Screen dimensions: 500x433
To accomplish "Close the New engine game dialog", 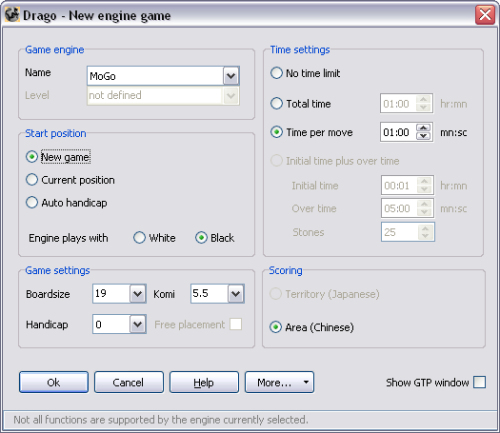I will pos(485,15).
